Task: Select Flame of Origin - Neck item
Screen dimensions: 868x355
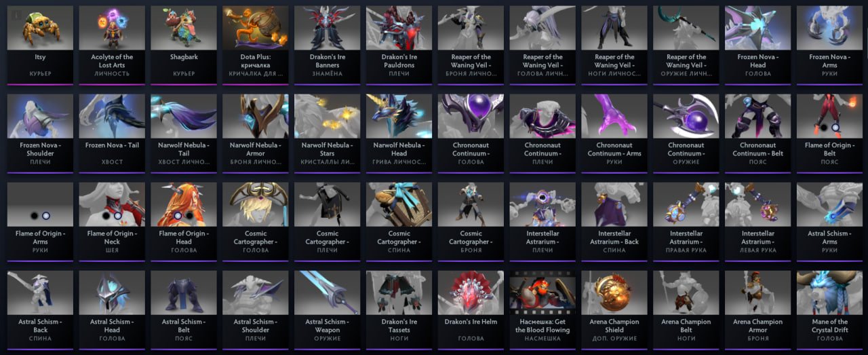Action: (x=112, y=221)
